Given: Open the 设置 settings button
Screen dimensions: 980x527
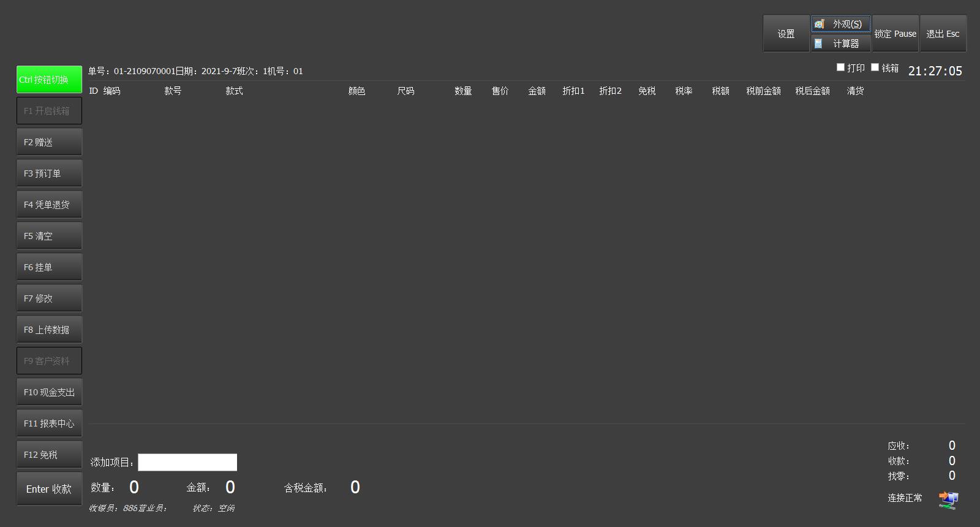Looking at the screenshot, I should [x=786, y=34].
